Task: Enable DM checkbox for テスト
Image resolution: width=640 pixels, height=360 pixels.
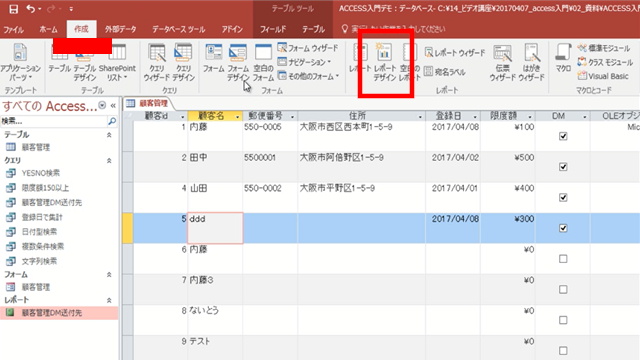Action: [563, 350]
